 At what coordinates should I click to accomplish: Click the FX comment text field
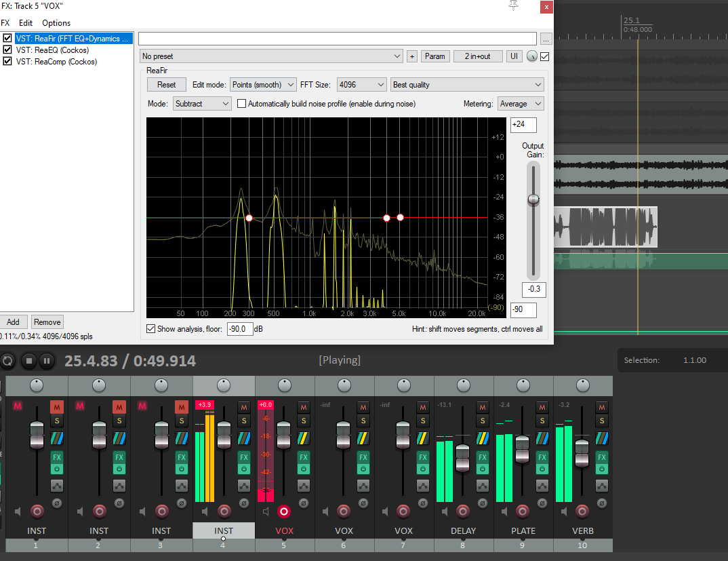tap(338, 39)
